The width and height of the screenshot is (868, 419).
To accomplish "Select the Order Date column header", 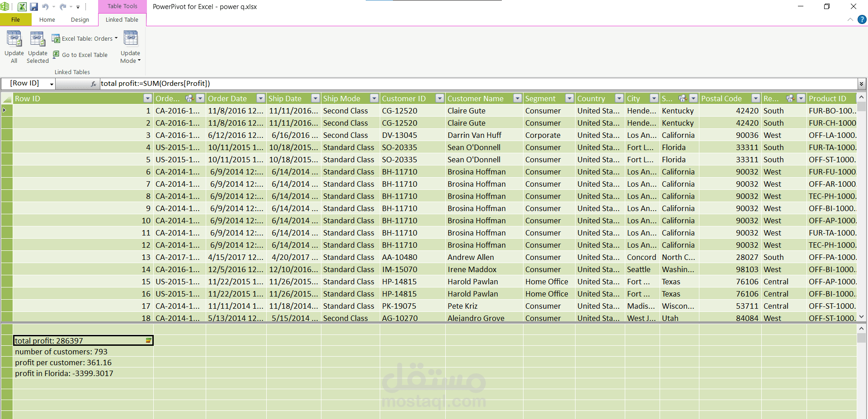I will (x=237, y=99).
